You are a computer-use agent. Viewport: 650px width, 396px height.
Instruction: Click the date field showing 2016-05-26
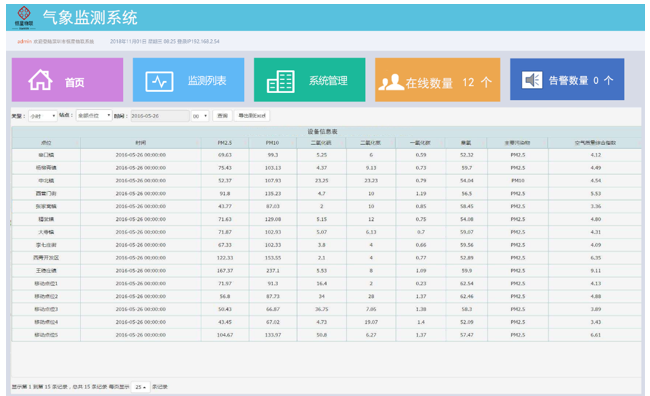[160, 116]
